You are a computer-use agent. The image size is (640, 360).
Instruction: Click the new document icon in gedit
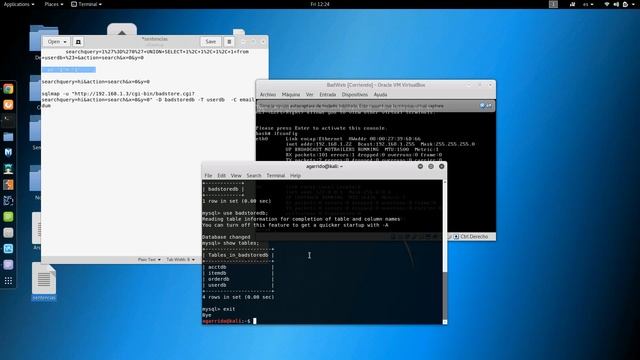pyautogui.click(x=78, y=42)
